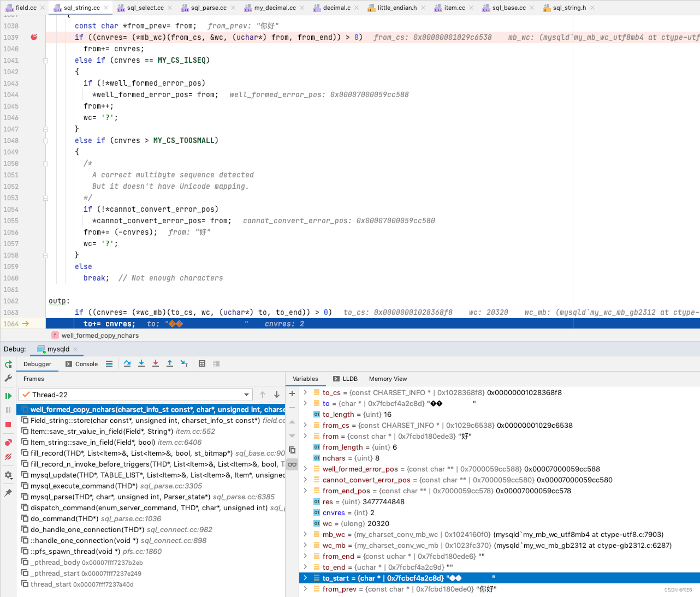This screenshot has height=597, width=700.
Task: Select the nchars variable row
Action: click(499, 458)
